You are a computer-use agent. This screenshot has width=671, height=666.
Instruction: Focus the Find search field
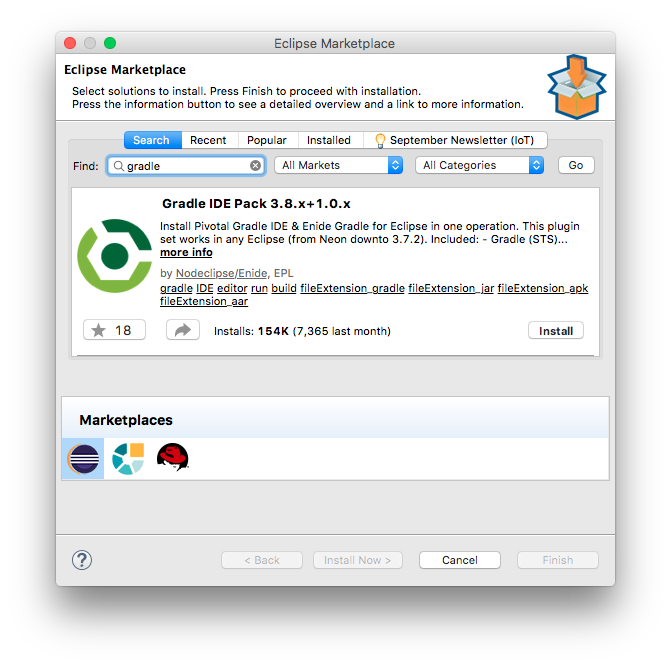pyautogui.click(x=186, y=166)
